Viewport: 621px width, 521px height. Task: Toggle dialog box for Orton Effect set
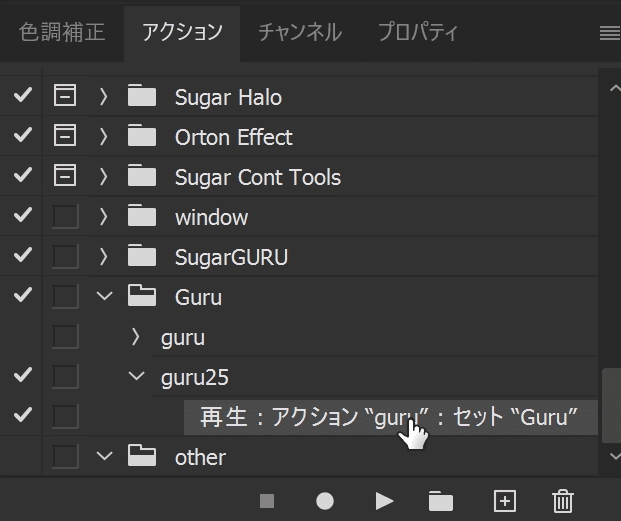(65, 137)
